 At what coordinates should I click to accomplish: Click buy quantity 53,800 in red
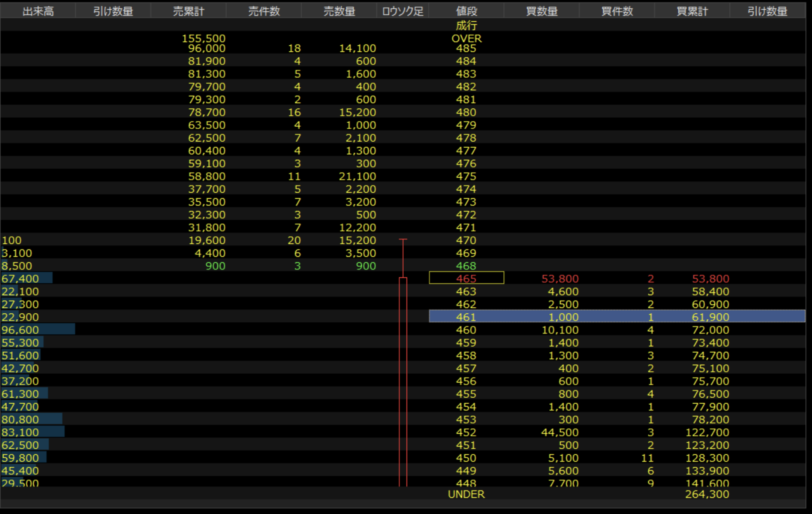coord(560,279)
